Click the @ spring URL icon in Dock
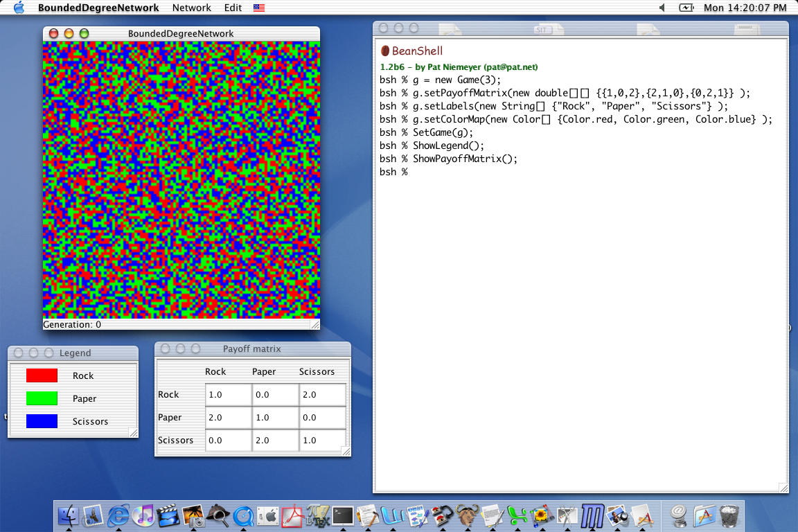 click(x=678, y=515)
